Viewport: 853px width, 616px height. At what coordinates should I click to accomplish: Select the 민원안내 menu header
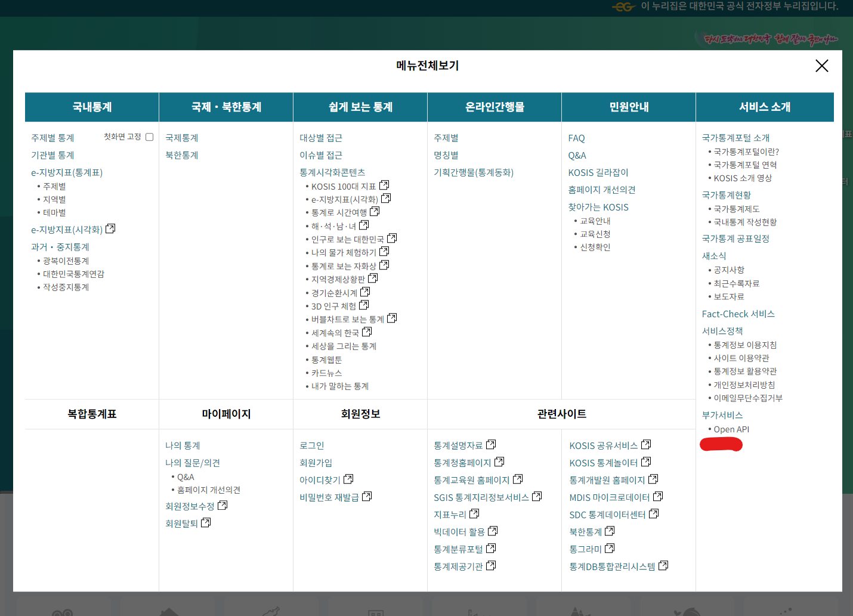pos(628,107)
